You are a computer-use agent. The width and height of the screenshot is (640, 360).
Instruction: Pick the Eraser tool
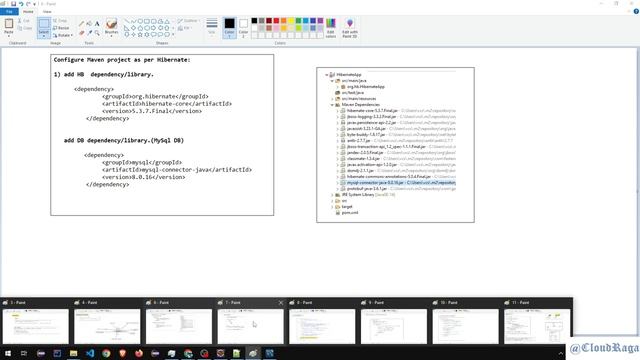(x=81, y=33)
